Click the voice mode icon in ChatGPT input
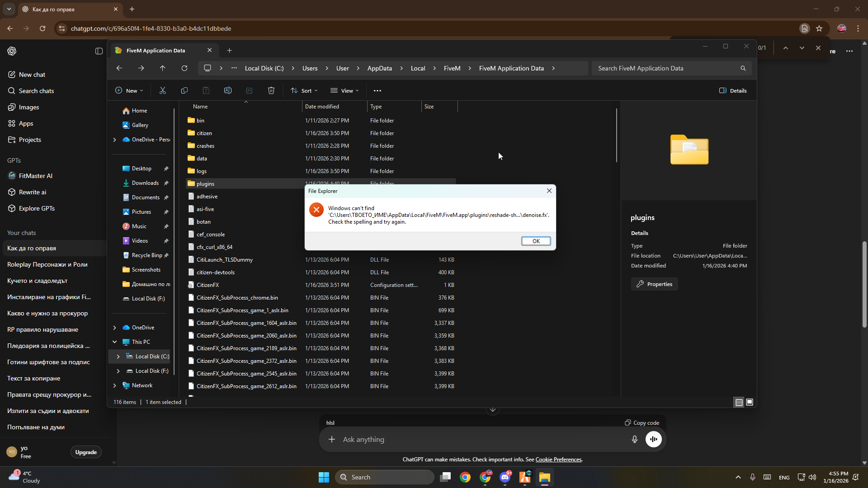This screenshot has width=868, height=488. pyautogui.click(x=654, y=439)
